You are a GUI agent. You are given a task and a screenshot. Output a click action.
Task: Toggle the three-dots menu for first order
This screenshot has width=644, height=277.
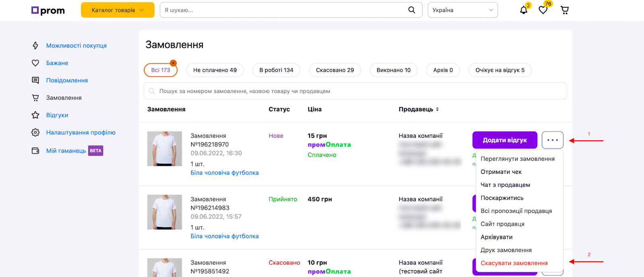pos(552,140)
